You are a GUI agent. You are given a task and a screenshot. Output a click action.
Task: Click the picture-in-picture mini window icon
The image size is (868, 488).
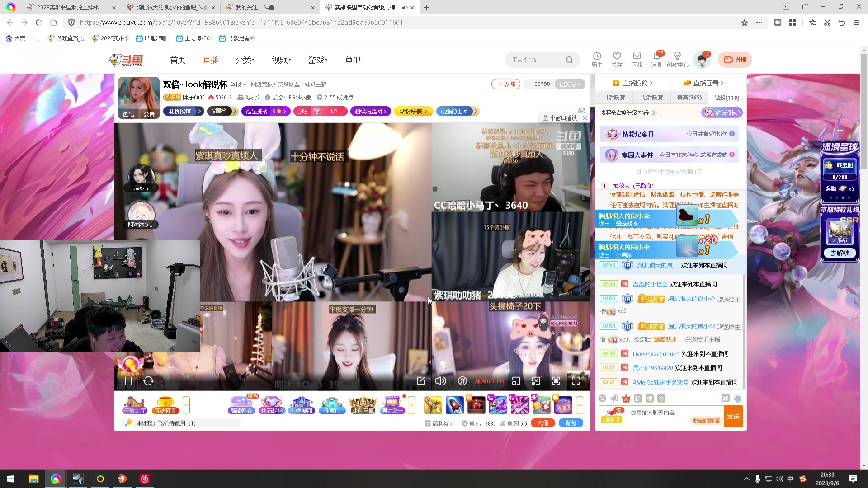[516, 381]
